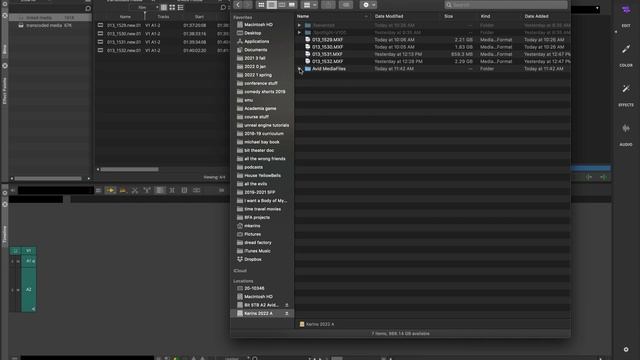The height and width of the screenshot is (360, 640).
Task: Go forward in the file browser dialog
Action: pyautogui.click(x=248, y=5)
